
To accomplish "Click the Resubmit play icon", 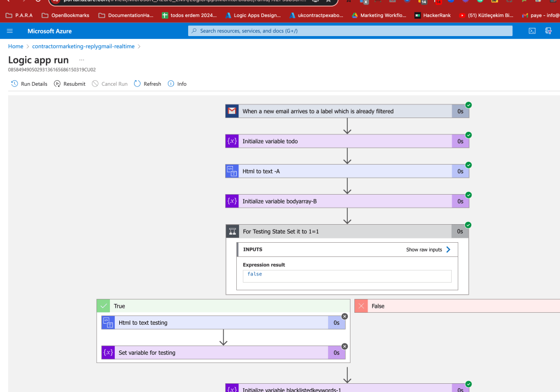I will click(57, 84).
